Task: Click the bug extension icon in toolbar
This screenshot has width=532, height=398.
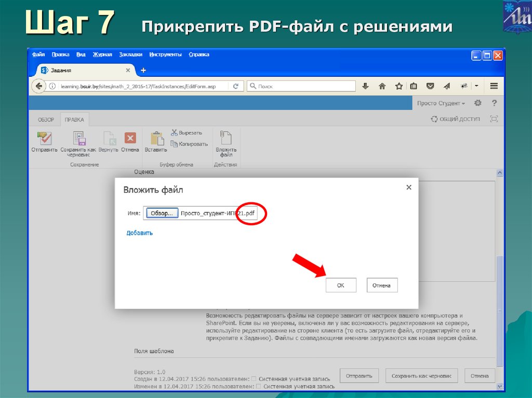Action: [464, 86]
